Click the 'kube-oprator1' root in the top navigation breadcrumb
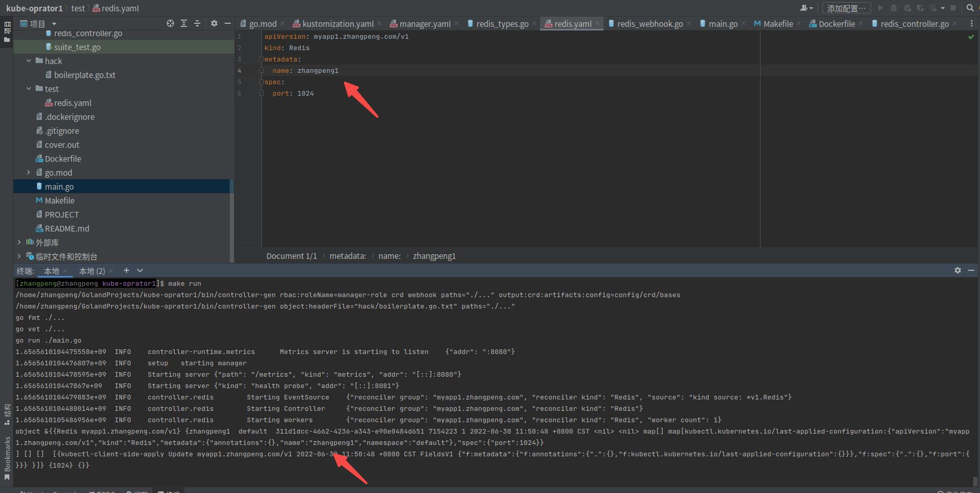The height and width of the screenshot is (493, 980). click(x=34, y=8)
